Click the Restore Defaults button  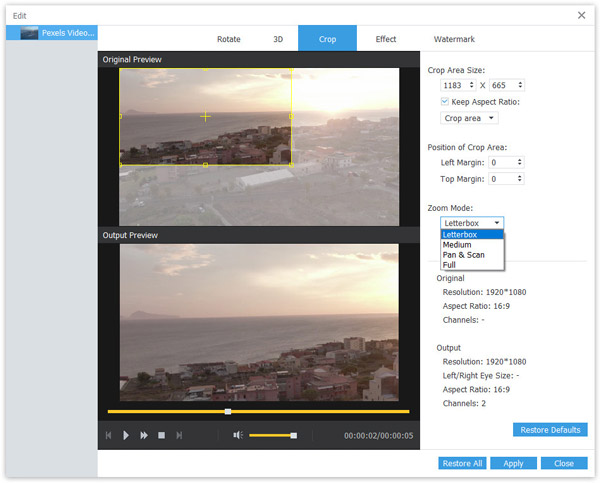pos(550,430)
